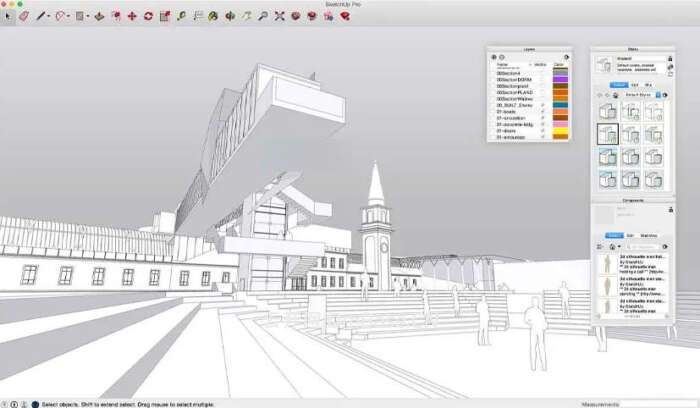The height and width of the screenshot is (408, 700).
Task: Select the Tape Measure tool
Action: [x=181, y=17]
